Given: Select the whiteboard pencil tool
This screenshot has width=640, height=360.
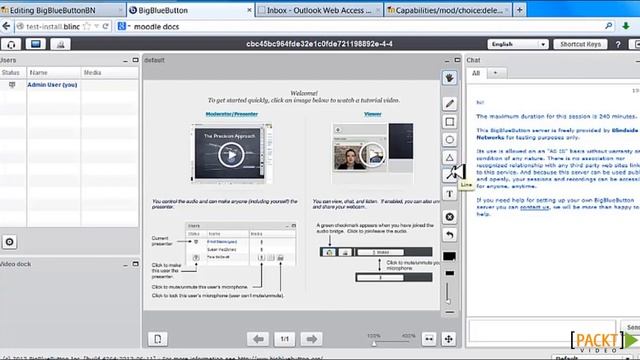Looking at the screenshot, I should pyautogui.click(x=449, y=104).
